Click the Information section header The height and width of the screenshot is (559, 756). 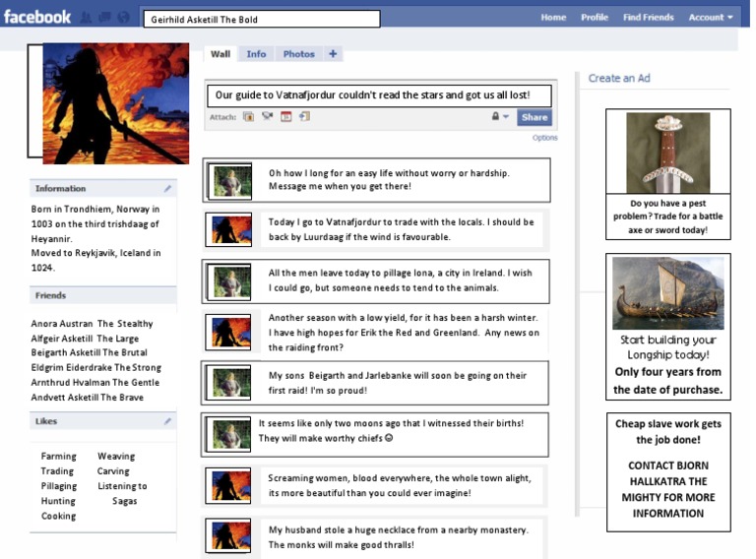(x=103, y=188)
